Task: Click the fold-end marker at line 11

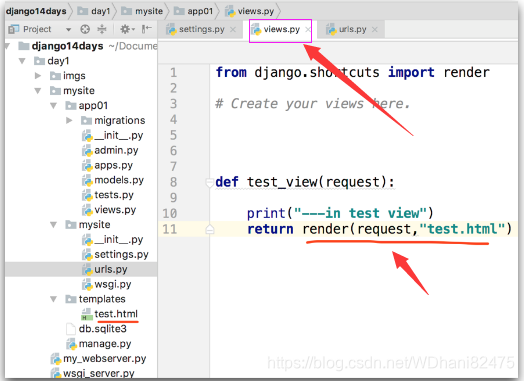Action: click(210, 229)
